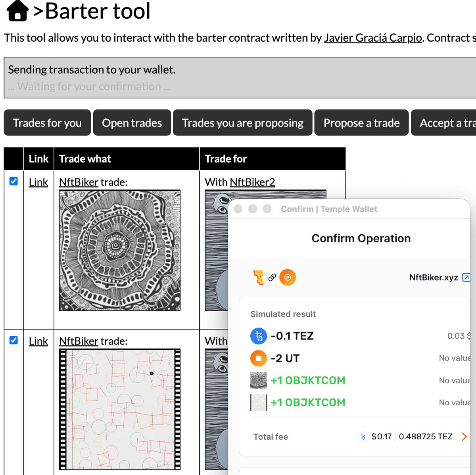
Task: Open NftBiker2 profile link
Action: click(x=252, y=182)
